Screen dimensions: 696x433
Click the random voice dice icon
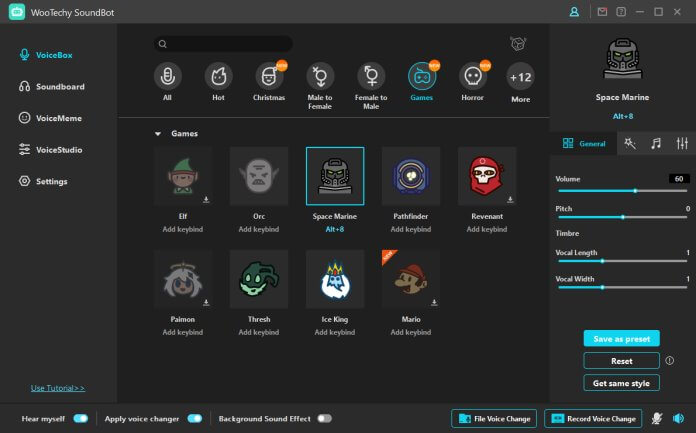click(518, 44)
